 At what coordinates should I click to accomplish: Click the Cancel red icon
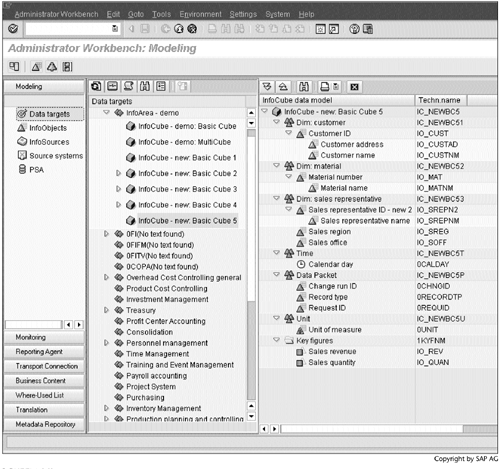tap(192, 29)
